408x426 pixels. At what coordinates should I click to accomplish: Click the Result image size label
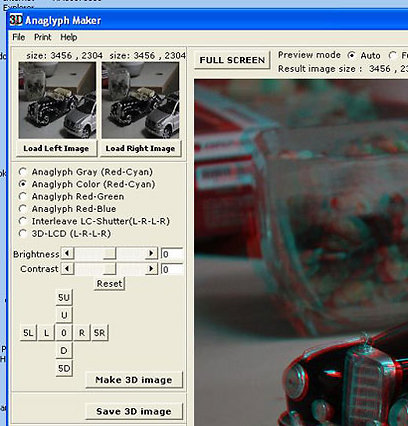coord(320,69)
